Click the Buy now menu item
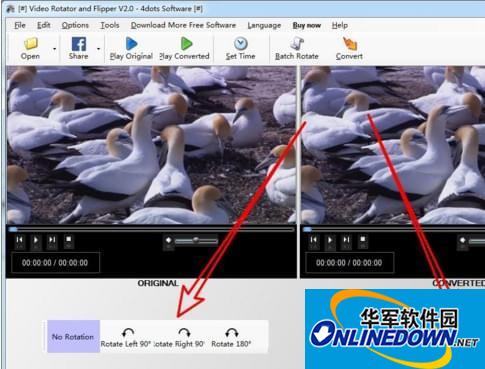Viewport: 485px width, 369px height. pos(306,25)
